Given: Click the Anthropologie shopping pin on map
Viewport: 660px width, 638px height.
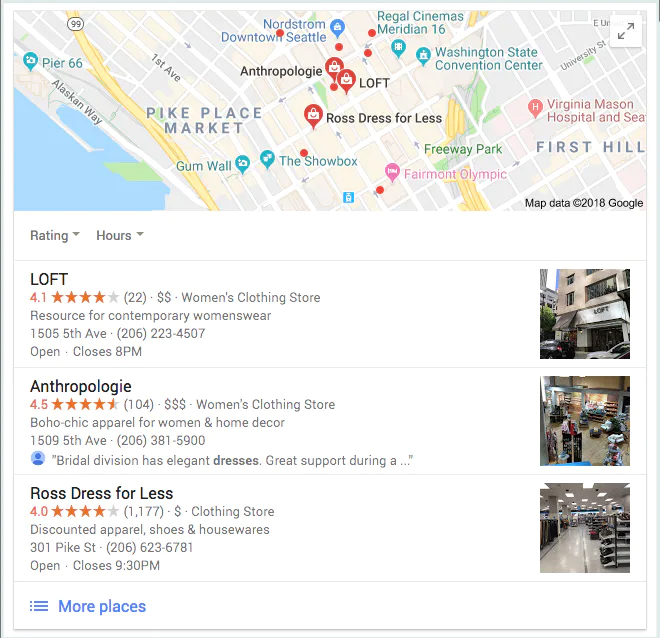Looking at the screenshot, I should click(334, 68).
